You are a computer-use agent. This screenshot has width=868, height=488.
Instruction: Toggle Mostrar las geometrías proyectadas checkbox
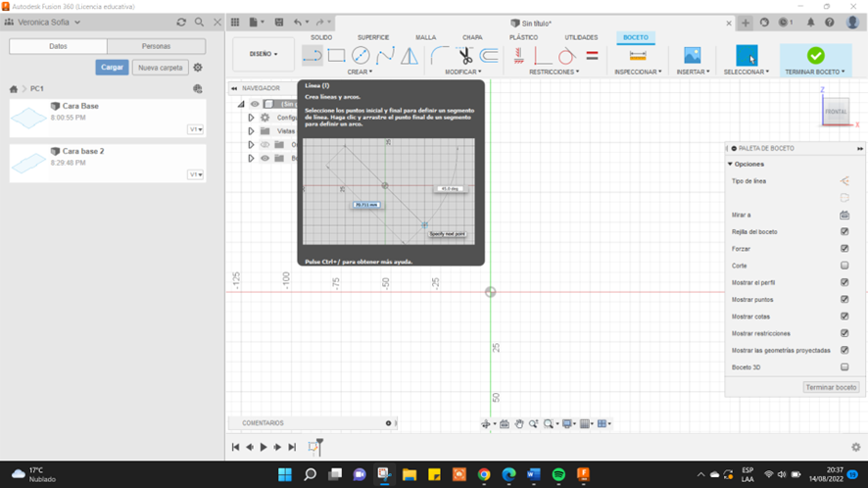844,350
